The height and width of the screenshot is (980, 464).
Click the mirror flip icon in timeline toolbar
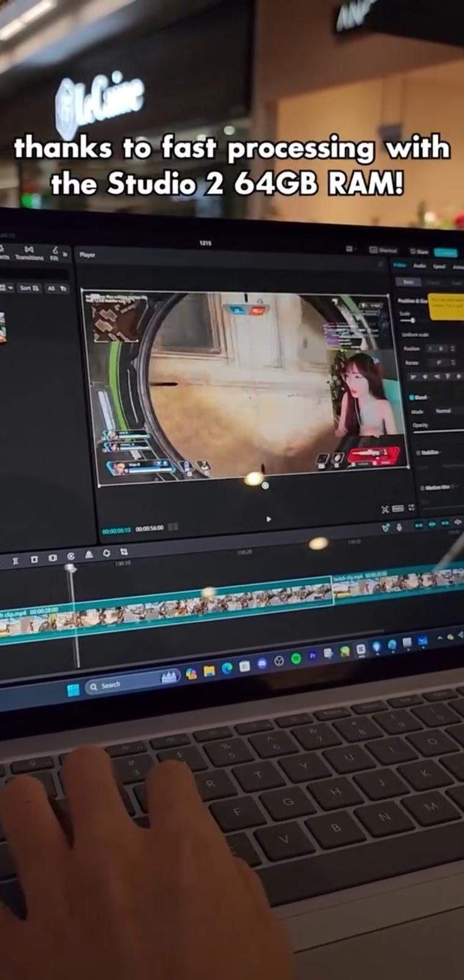[x=89, y=556]
